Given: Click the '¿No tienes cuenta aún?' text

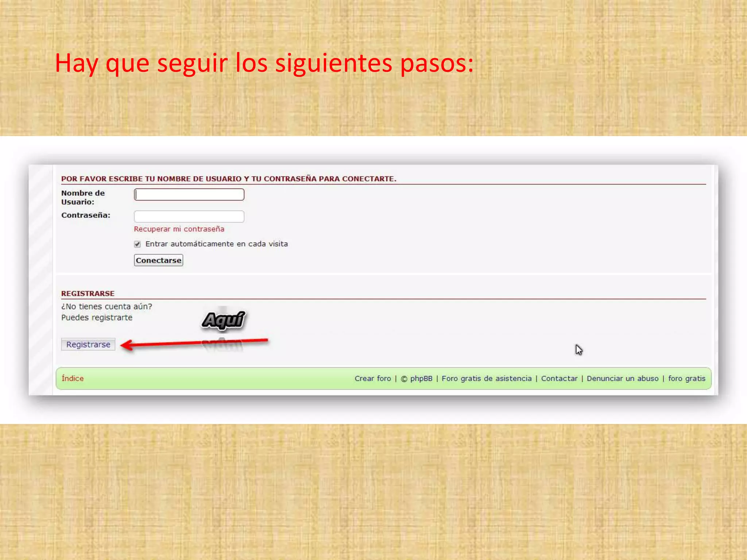Looking at the screenshot, I should pos(107,307).
